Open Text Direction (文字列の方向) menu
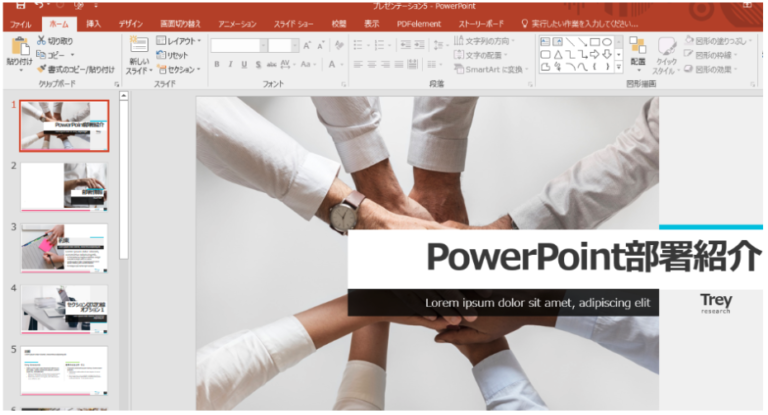This screenshot has width=768, height=415. (484, 41)
